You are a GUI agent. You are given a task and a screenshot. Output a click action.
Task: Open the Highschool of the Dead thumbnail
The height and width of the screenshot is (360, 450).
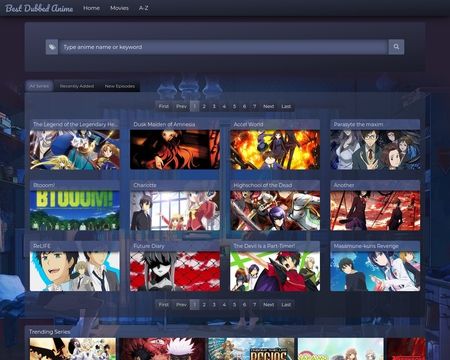pyautogui.click(x=275, y=210)
